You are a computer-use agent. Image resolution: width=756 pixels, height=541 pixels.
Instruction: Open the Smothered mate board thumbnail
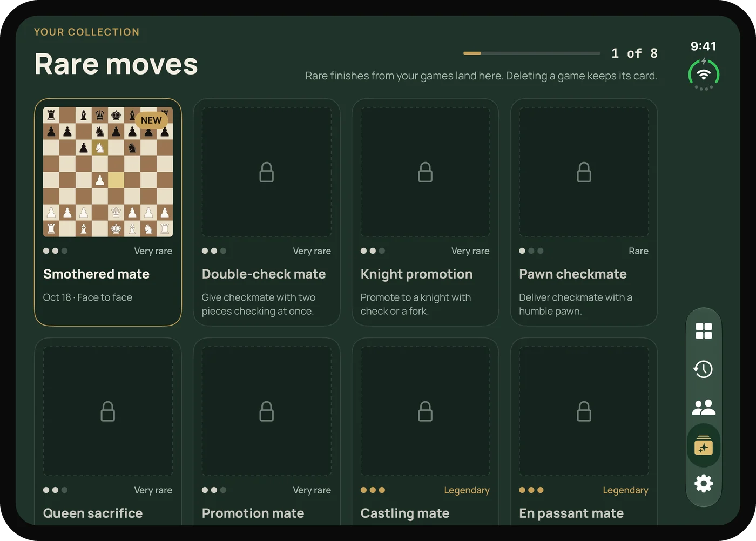(x=108, y=172)
